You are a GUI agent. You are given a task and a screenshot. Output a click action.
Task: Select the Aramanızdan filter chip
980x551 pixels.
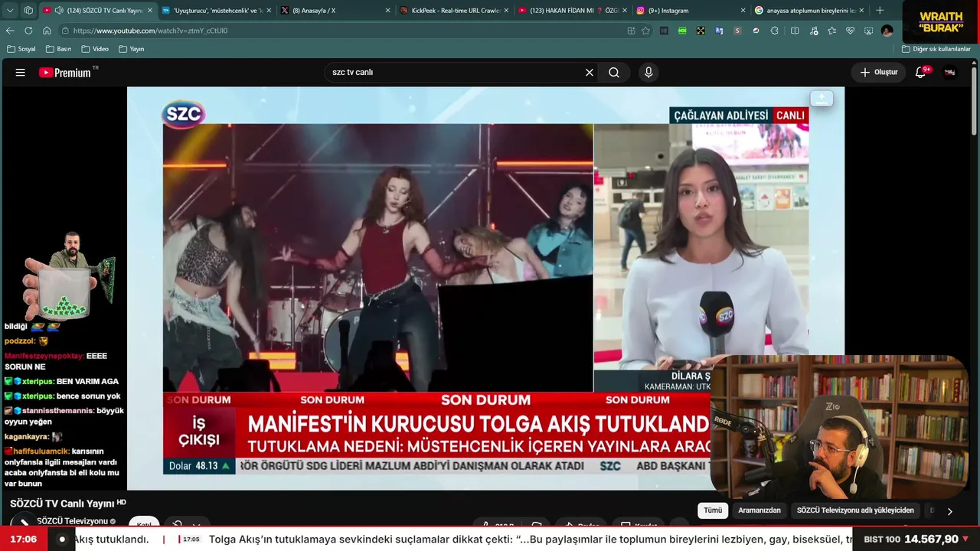pyautogui.click(x=759, y=510)
